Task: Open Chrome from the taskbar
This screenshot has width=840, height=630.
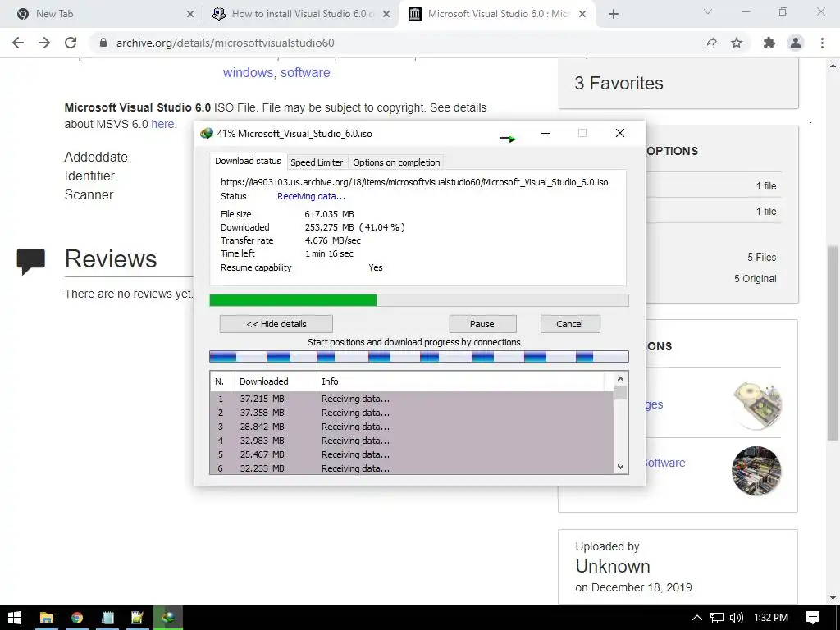Action: 77,618
